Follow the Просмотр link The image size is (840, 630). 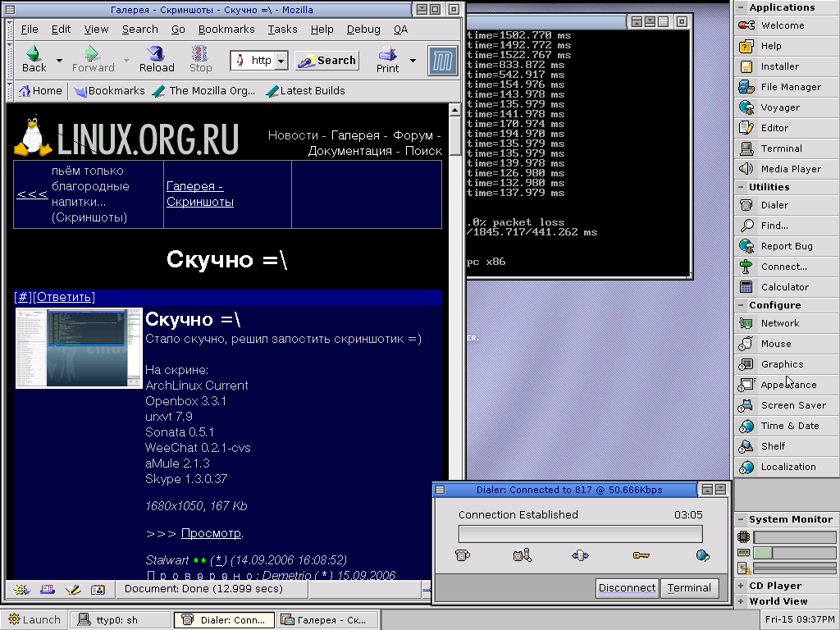tap(211, 533)
